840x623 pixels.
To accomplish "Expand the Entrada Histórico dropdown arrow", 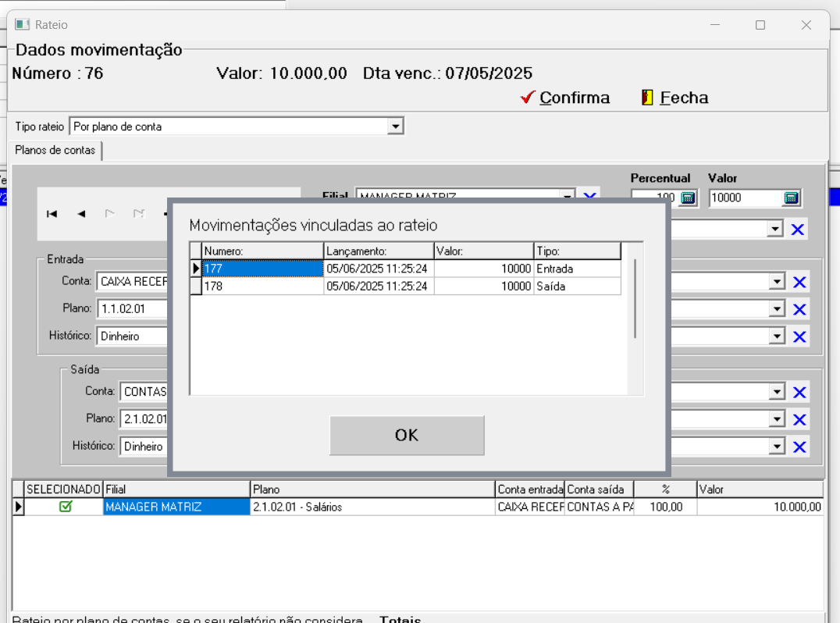I will coord(777,336).
